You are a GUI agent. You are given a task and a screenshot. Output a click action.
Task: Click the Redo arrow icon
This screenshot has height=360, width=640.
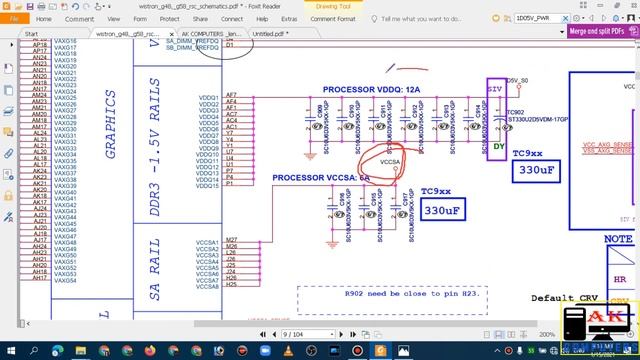point(86,7)
